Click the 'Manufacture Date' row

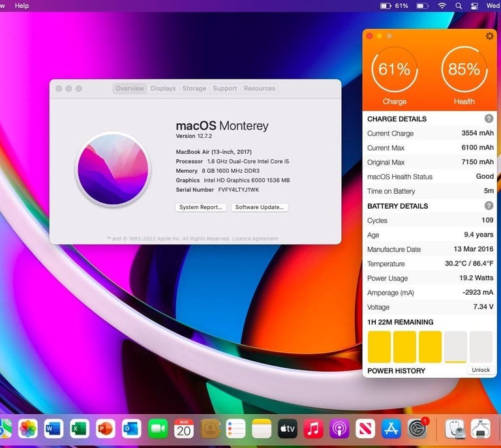tap(430, 249)
